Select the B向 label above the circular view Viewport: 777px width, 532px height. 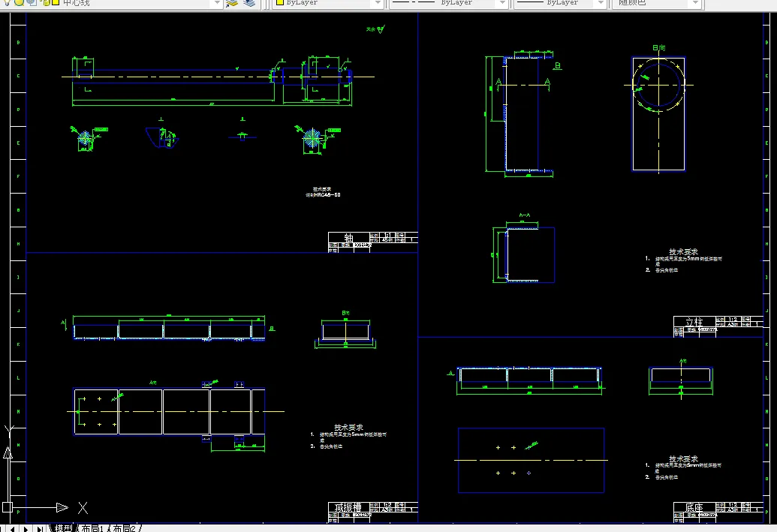[x=658, y=48]
